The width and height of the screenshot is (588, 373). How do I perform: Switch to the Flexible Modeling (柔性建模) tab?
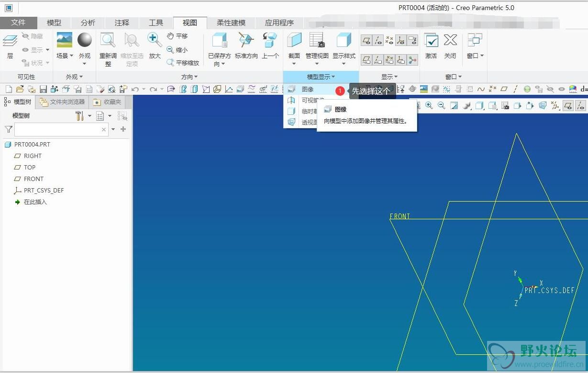pos(231,23)
